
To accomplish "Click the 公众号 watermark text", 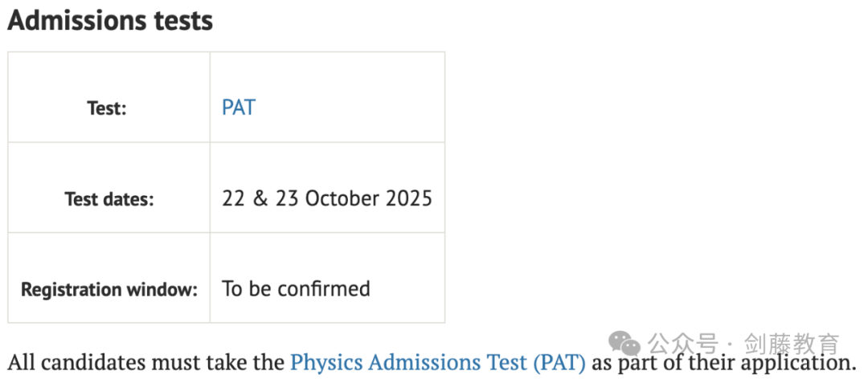I will [682, 344].
